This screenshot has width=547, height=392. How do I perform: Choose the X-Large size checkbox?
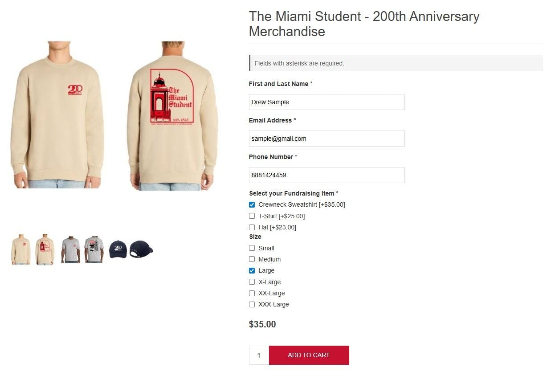point(252,282)
